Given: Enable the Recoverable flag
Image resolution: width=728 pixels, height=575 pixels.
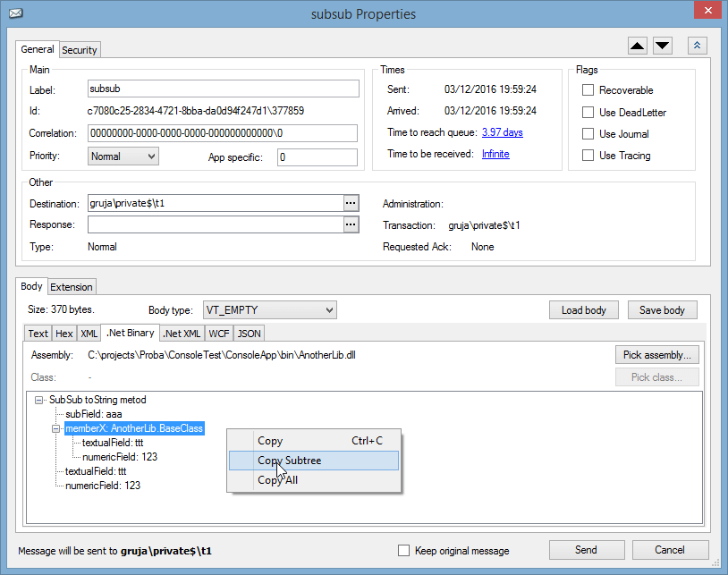Looking at the screenshot, I should (588, 89).
